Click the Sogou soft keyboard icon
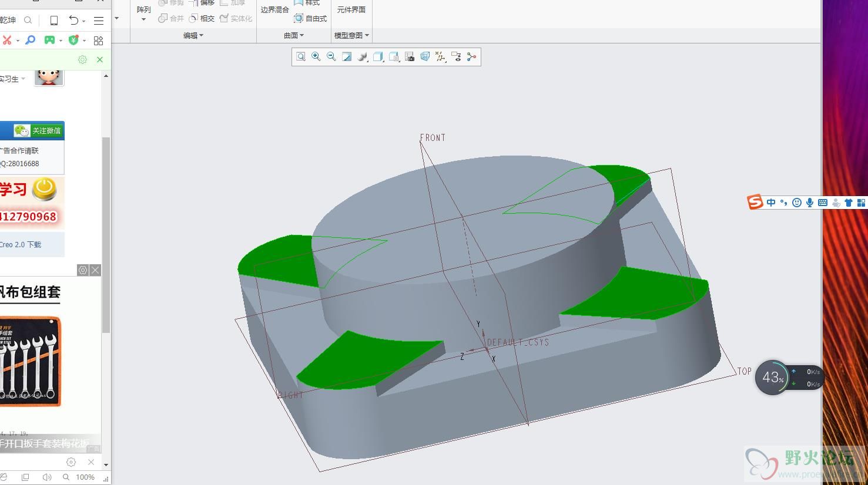Viewport: 868px width, 485px height. (823, 203)
